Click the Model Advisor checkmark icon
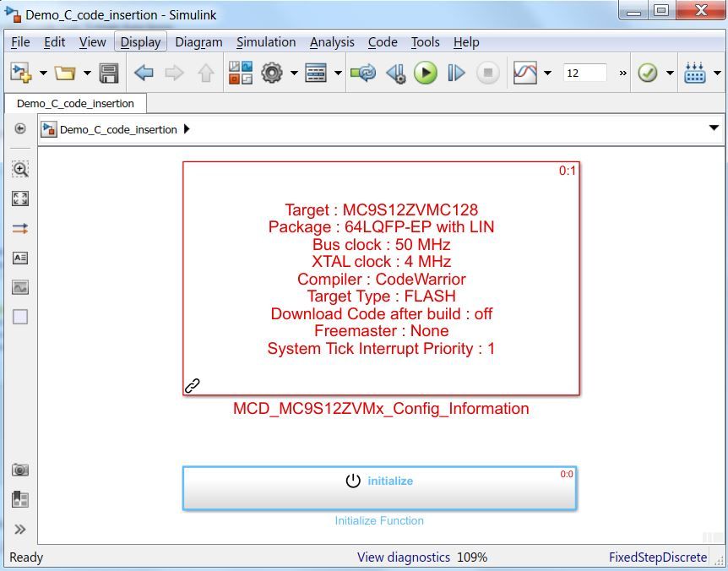728x571 pixels. click(x=647, y=73)
